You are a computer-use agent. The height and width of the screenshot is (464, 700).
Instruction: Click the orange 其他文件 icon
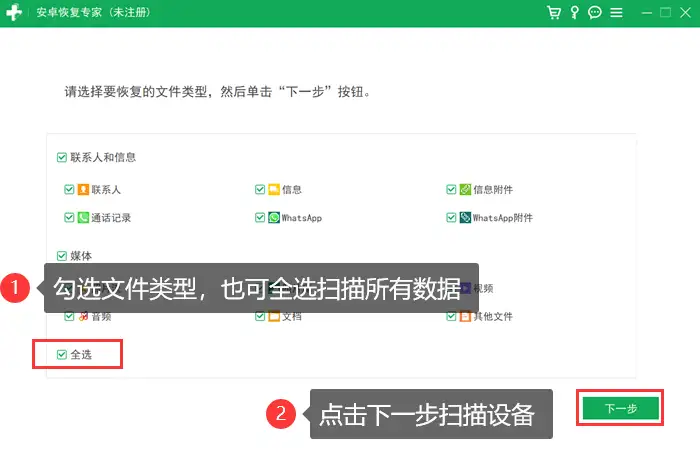(465, 316)
